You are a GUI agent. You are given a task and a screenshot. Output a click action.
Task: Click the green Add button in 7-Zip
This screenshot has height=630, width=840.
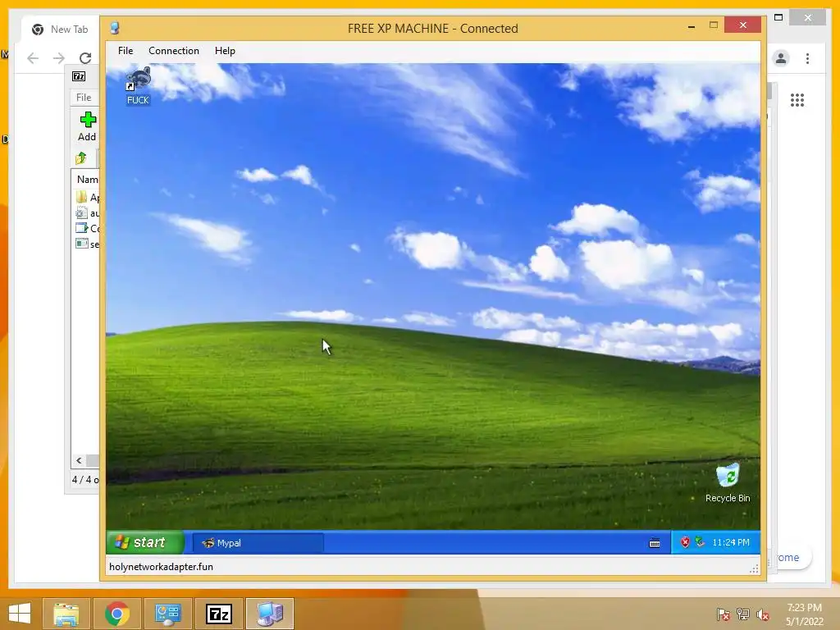click(x=87, y=126)
